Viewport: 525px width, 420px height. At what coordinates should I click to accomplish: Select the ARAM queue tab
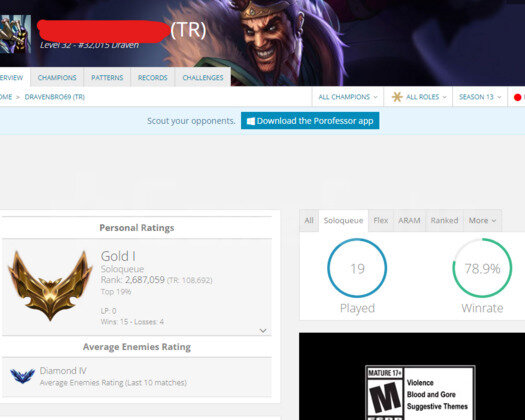click(x=409, y=220)
